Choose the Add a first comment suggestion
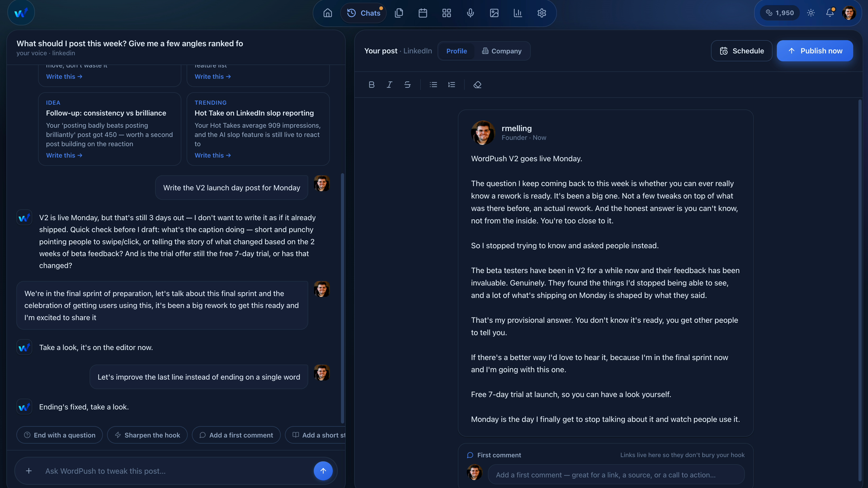Image resolution: width=868 pixels, height=488 pixels. (x=236, y=435)
